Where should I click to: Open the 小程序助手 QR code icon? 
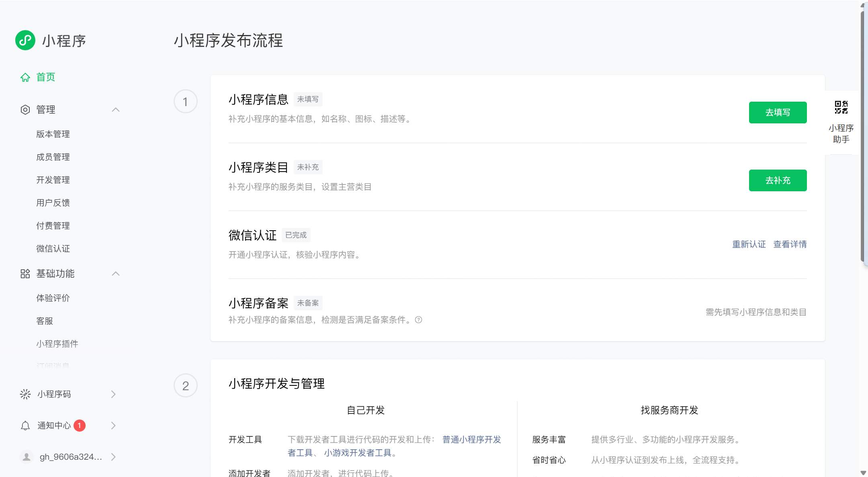point(841,107)
